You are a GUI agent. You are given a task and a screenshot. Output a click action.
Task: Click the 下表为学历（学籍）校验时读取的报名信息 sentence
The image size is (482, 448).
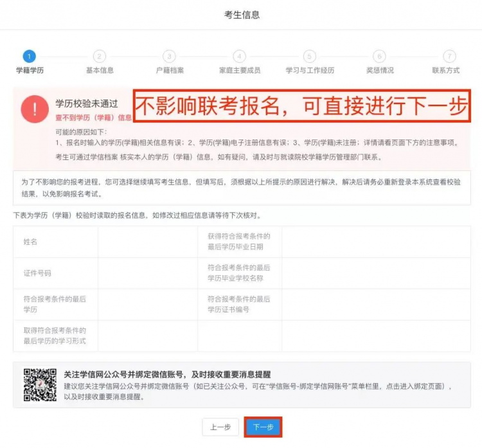click(137, 215)
